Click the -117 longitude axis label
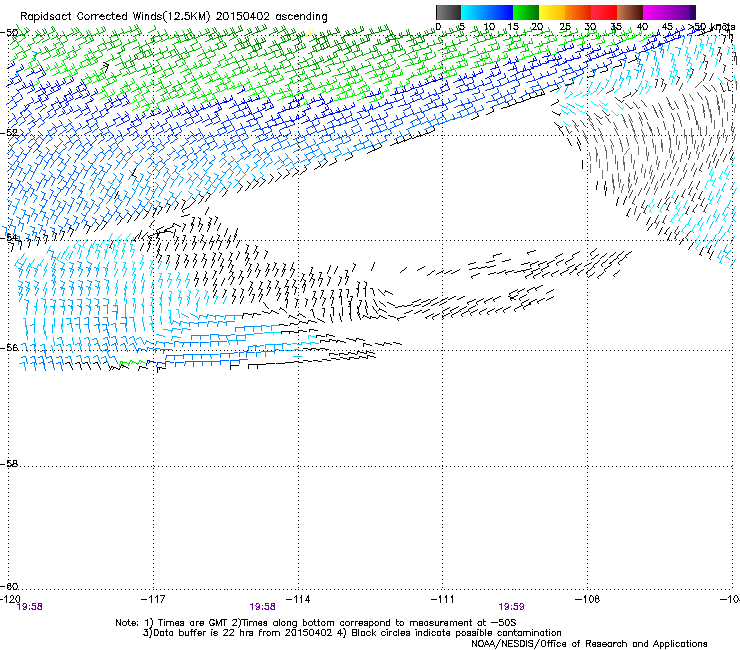The width and height of the screenshot is (740, 650). [153, 599]
